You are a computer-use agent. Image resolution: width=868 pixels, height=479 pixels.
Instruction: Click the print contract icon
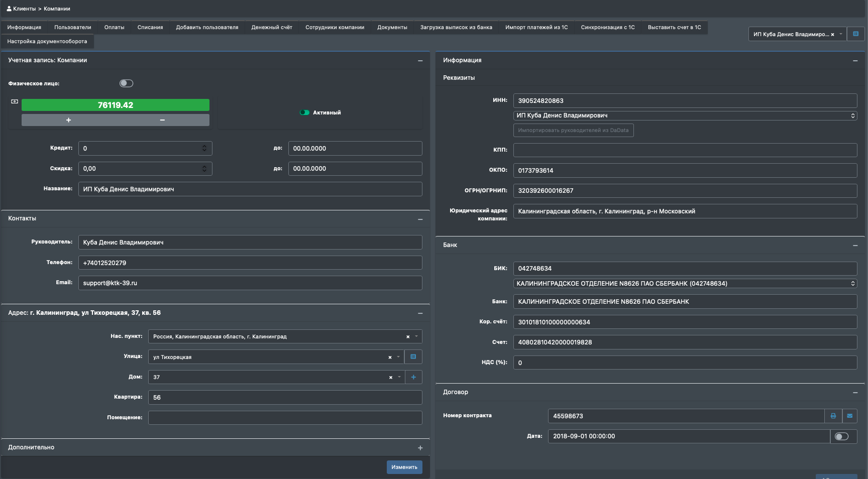[833, 416]
